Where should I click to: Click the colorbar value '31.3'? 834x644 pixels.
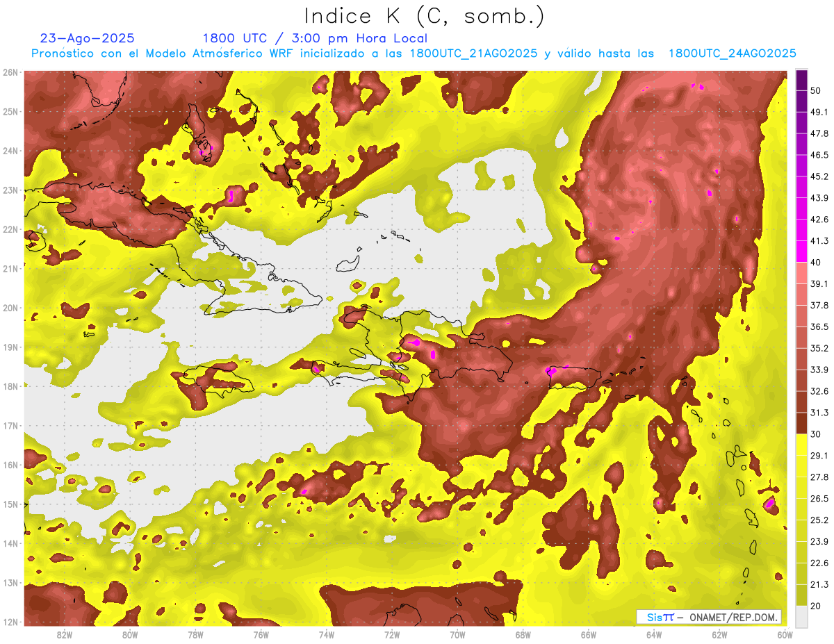click(819, 413)
